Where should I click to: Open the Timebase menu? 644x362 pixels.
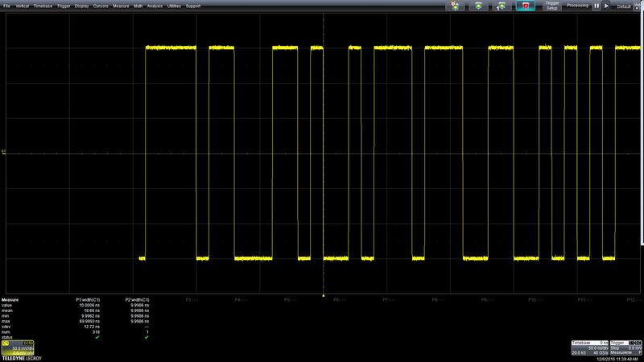click(43, 6)
